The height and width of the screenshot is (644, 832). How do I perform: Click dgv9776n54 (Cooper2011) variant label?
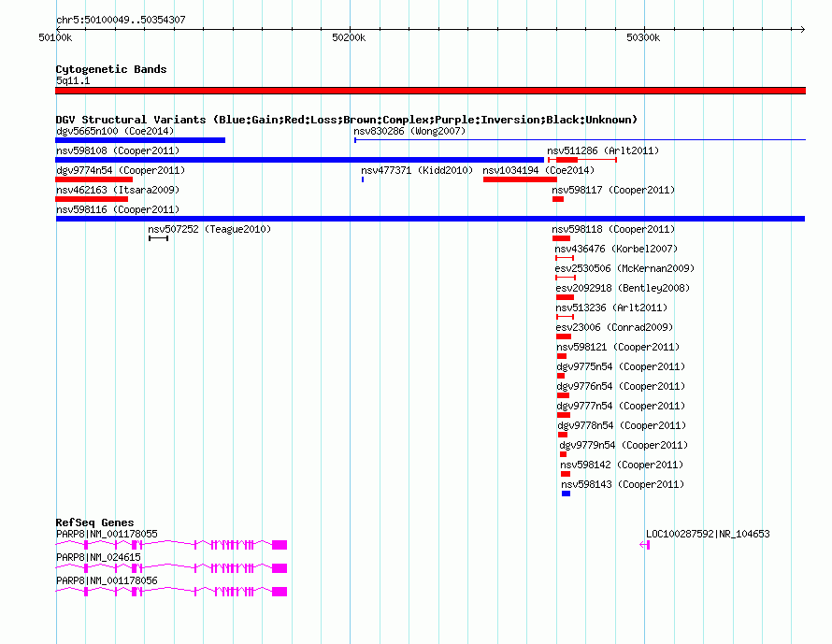[x=621, y=386]
